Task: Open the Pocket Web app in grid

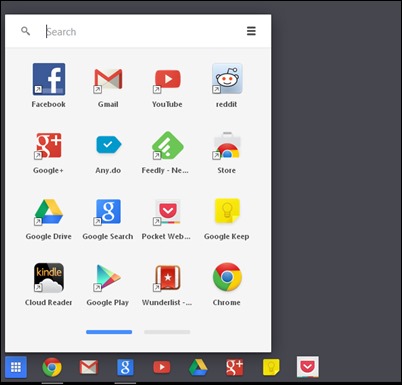Action: click(x=167, y=212)
